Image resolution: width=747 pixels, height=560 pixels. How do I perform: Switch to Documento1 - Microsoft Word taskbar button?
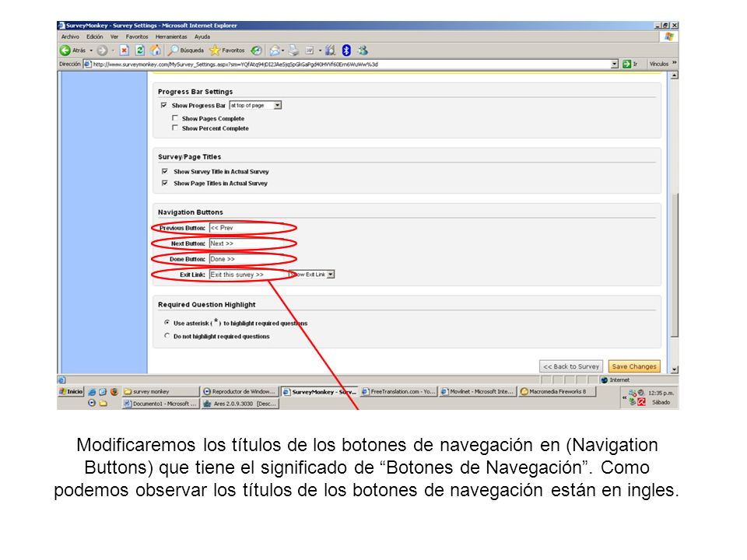[160, 404]
